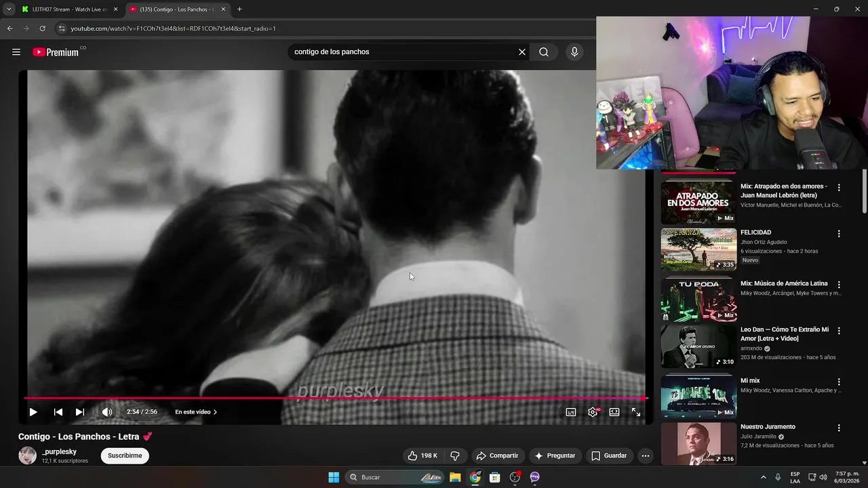Play the paused video
Screen dimensions: 868x488
(x=33, y=412)
